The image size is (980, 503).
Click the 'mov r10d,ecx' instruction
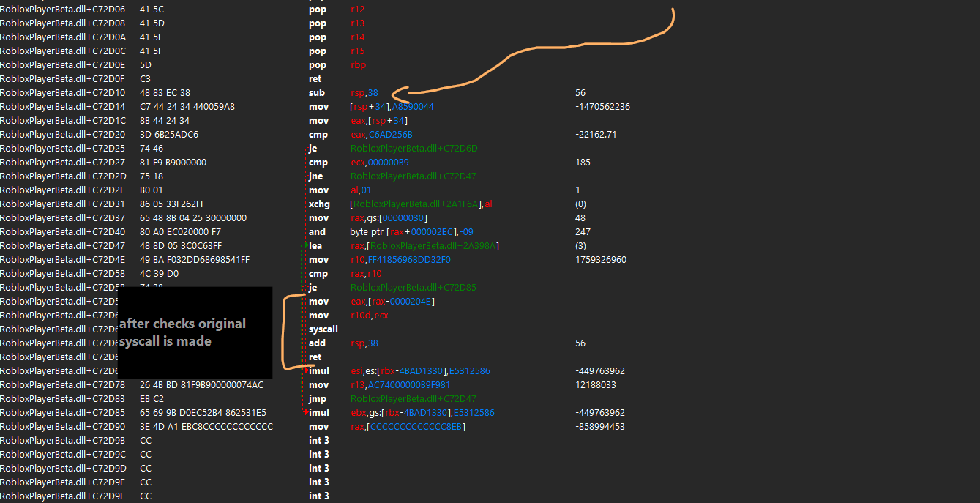(349, 316)
